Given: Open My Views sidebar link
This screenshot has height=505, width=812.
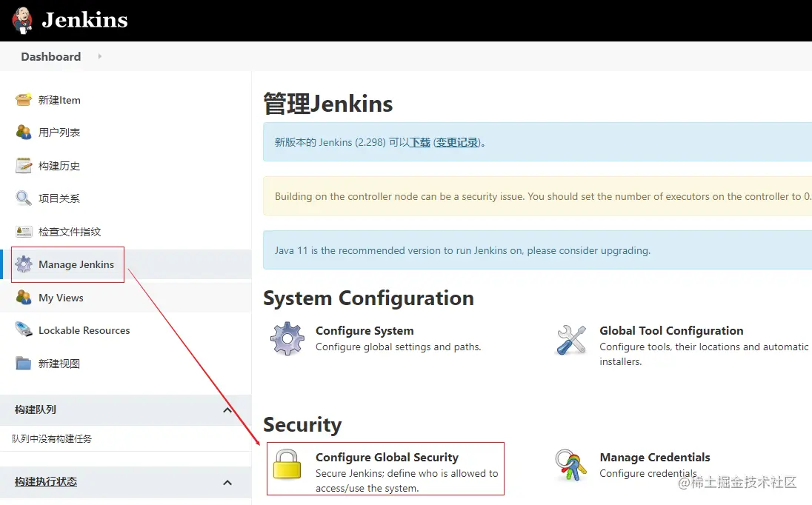Looking at the screenshot, I should pos(61,298).
